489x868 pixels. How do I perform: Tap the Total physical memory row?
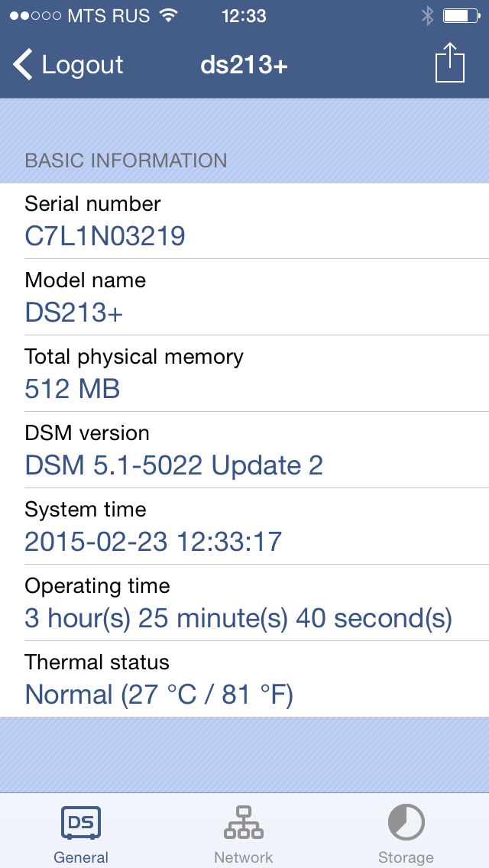pyautogui.click(x=244, y=374)
